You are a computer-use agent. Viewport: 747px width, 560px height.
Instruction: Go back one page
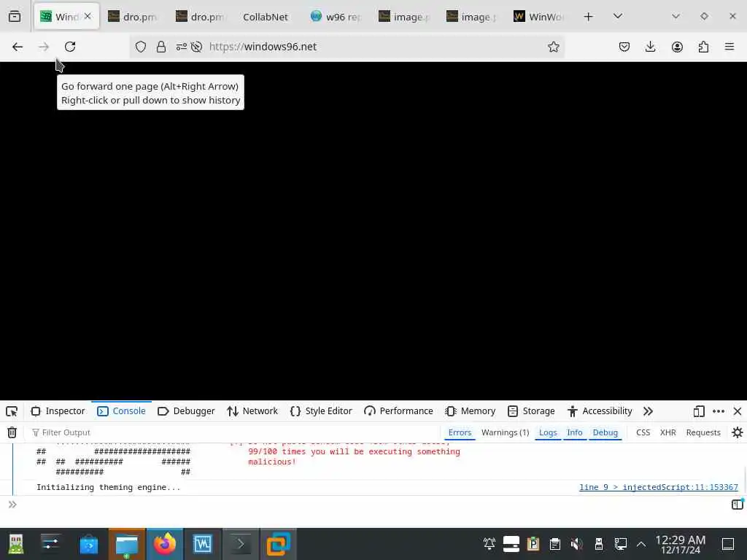(x=18, y=47)
